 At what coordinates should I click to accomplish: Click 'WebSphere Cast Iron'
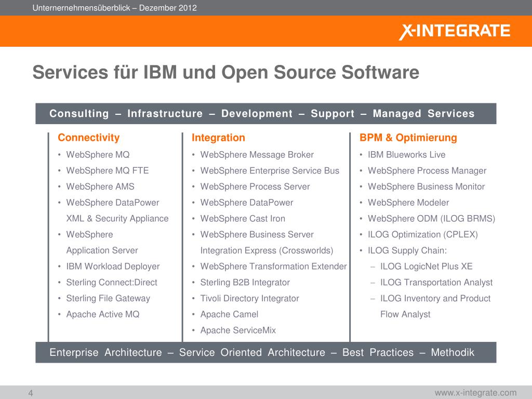[x=243, y=219]
